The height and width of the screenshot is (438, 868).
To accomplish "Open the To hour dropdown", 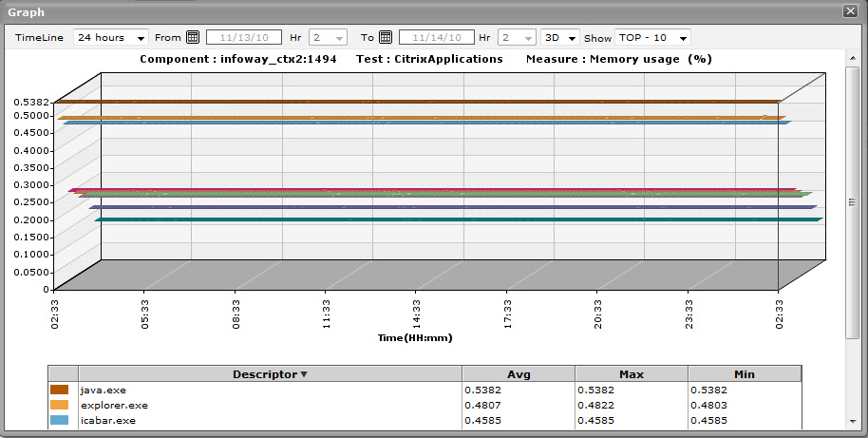I will pyautogui.click(x=517, y=38).
